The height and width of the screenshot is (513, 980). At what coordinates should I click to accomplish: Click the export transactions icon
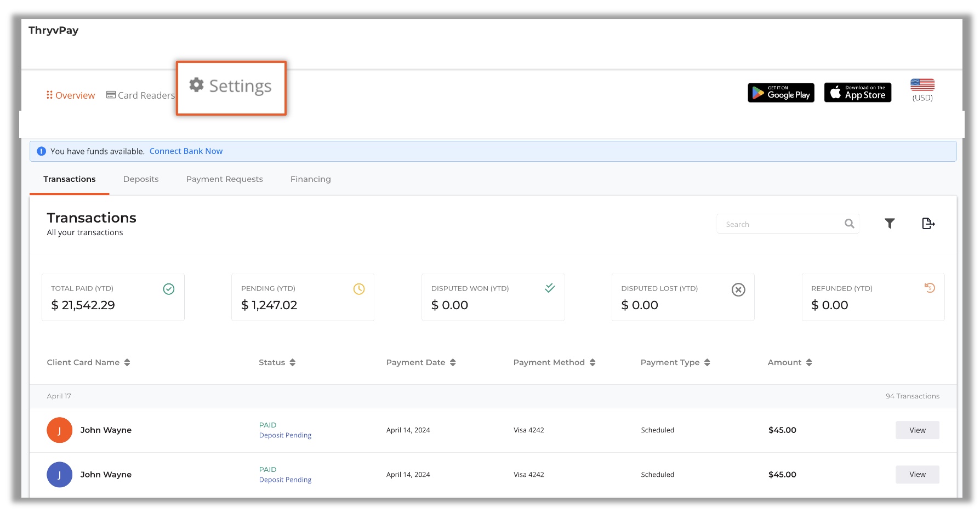928,224
